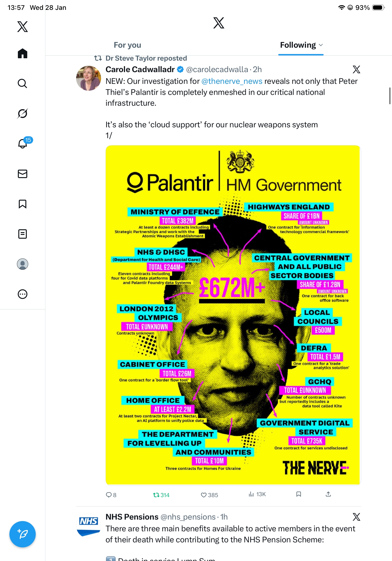Open the Palantir HM Government infographic

pos(233,315)
